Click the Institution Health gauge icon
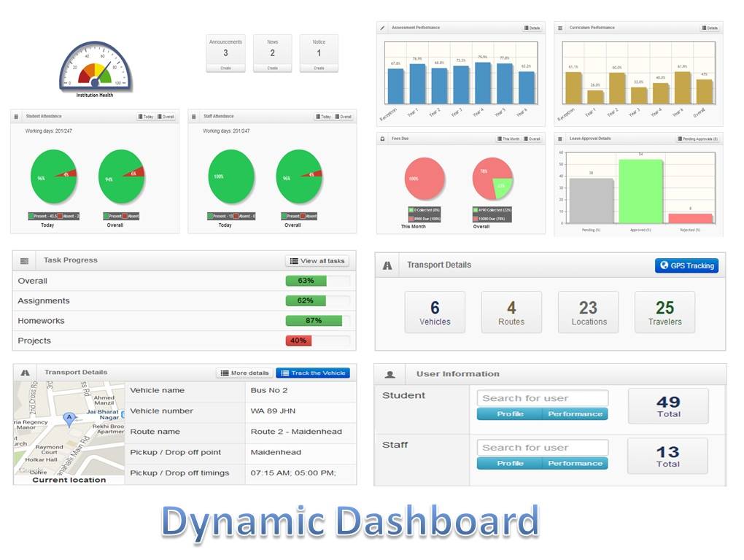Screen dimensions: 744x560 [95, 66]
